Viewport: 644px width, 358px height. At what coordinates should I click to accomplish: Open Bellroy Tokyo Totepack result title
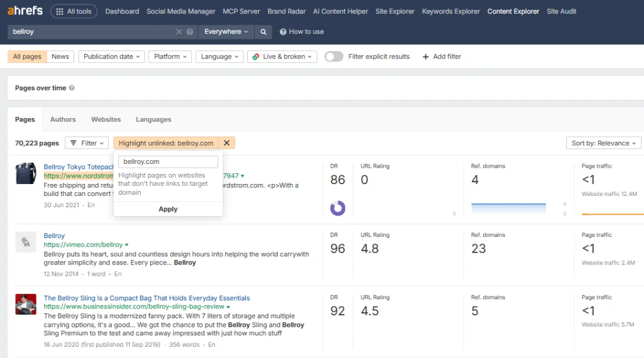(x=78, y=167)
